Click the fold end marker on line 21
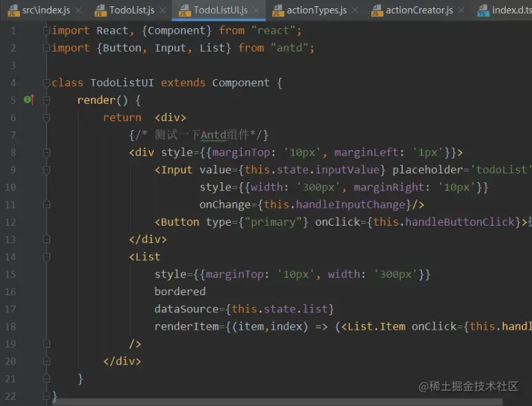Image resolution: width=532 pixels, height=406 pixels. point(47,378)
